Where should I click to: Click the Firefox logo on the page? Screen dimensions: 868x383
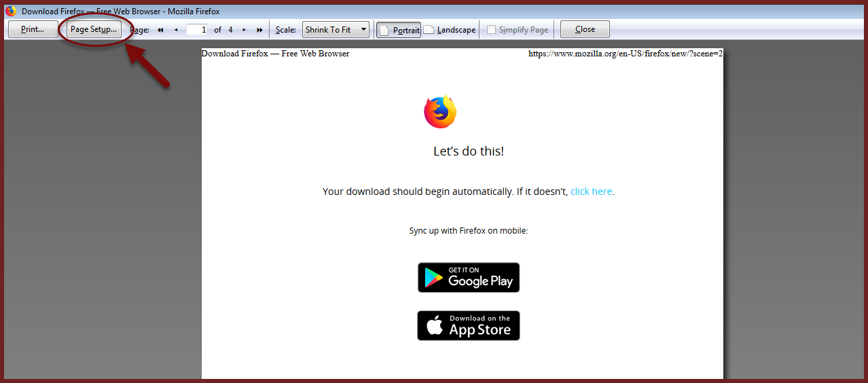point(440,111)
